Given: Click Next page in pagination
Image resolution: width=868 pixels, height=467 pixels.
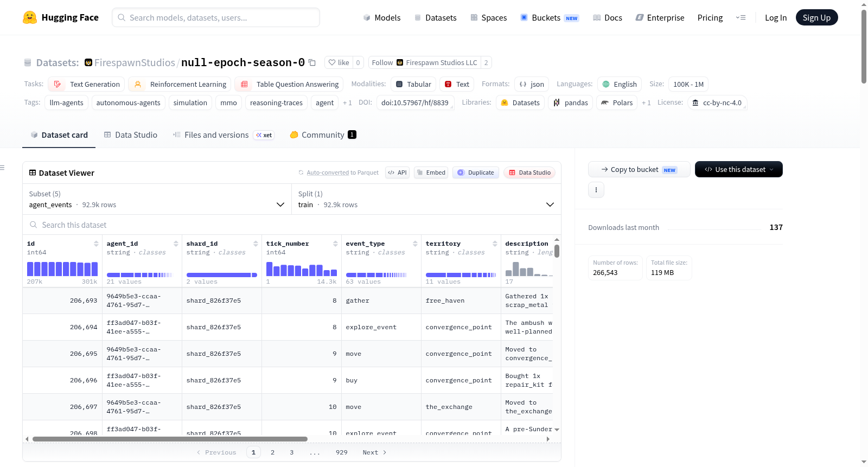Looking at the screenshot, I should click(374, 452).
